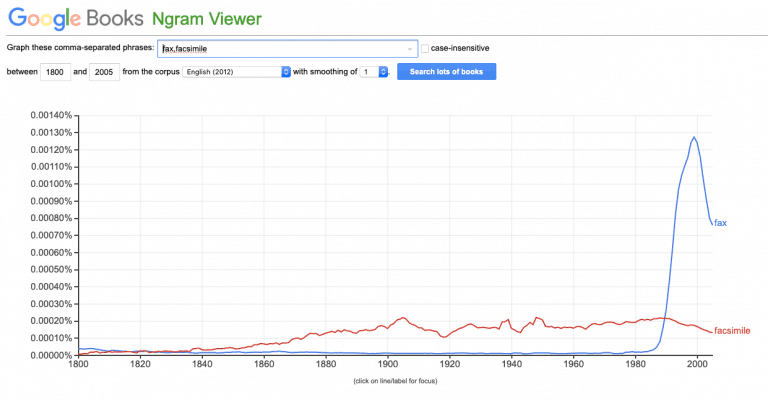Click the peak of the blue fax line

[x=694, y=137]
